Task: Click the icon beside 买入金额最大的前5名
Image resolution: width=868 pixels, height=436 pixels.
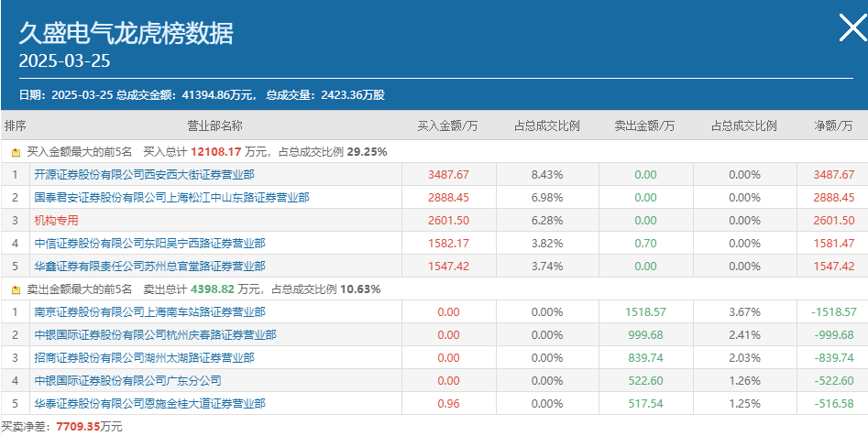Action: [x=16, y=152]
